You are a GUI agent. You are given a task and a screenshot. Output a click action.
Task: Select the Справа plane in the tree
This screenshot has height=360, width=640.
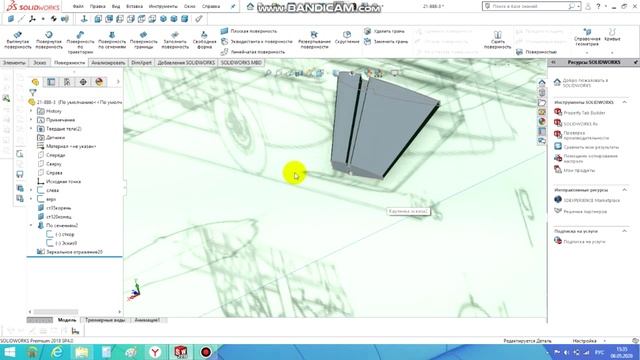pos(50,173)
